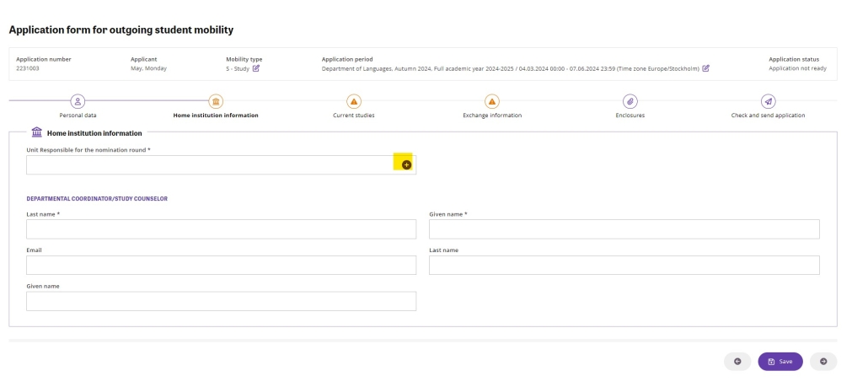The image size is (868, 387).
Task: Select the Home institution information step label
Action: click(x=216, y=116)
